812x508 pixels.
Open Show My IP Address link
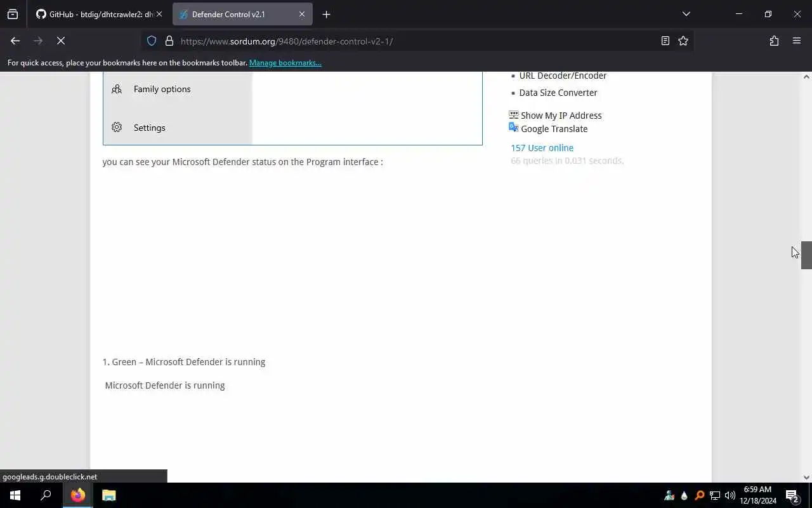(x=561, y=116)
